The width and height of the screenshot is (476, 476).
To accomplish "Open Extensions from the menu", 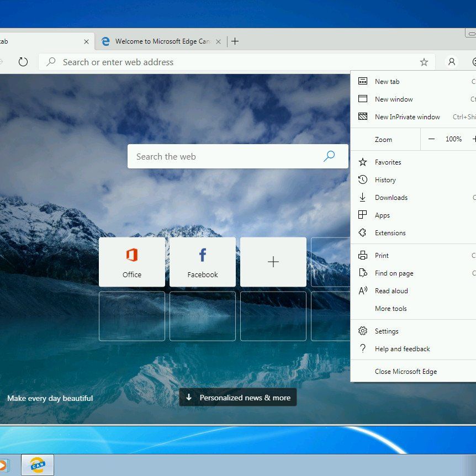I will tap(413, 233).
